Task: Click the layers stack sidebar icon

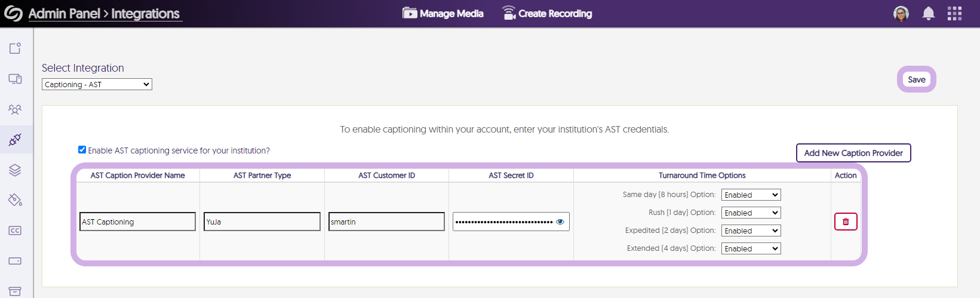Action: [15, 170]
